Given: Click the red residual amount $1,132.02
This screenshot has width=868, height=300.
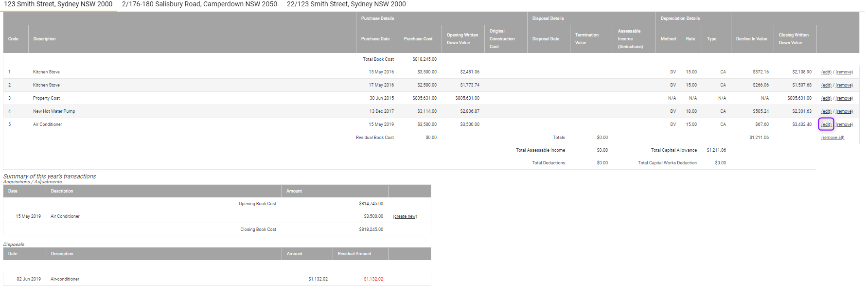Looking at the screenshot, I should (x=373, y=279).
